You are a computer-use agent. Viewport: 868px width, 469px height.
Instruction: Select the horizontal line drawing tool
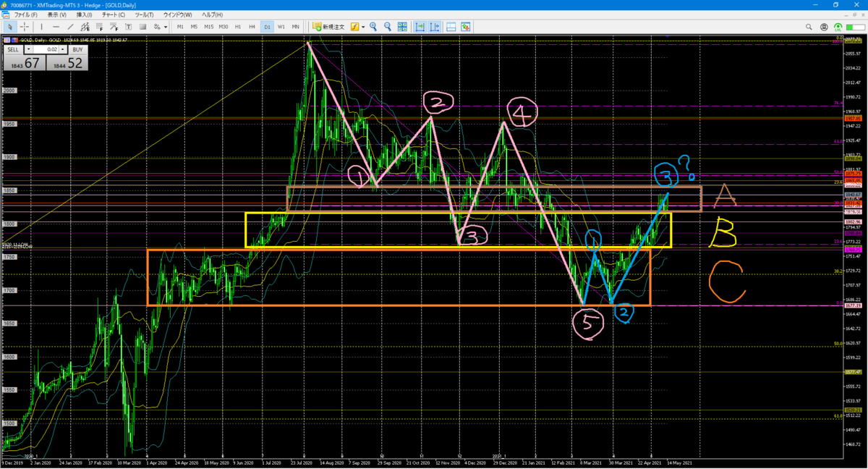56,27
